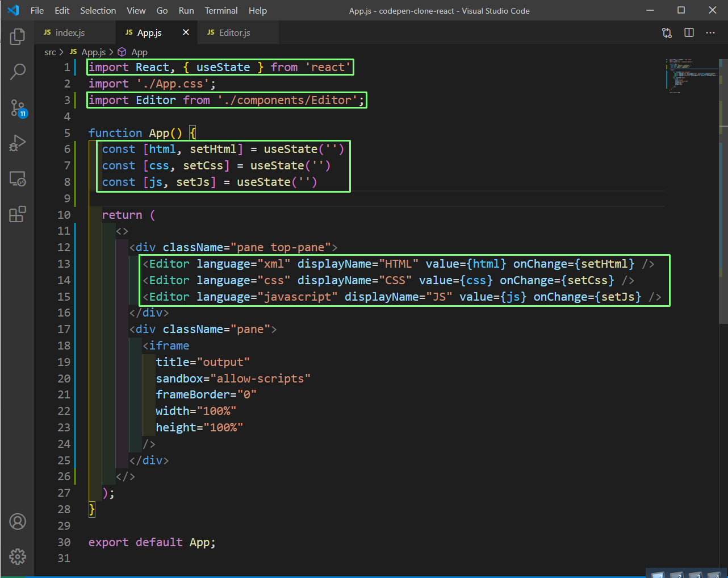Close the App.js tab

click(186, 32)
